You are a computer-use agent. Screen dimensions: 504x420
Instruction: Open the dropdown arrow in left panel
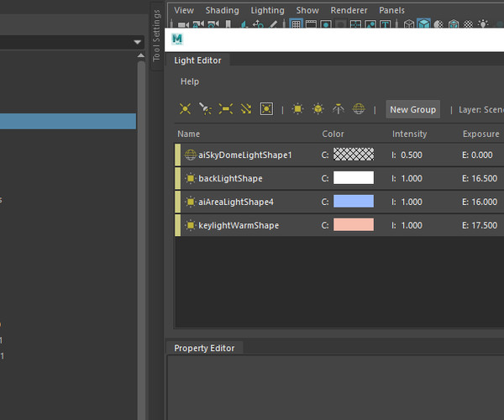point(137,42)
